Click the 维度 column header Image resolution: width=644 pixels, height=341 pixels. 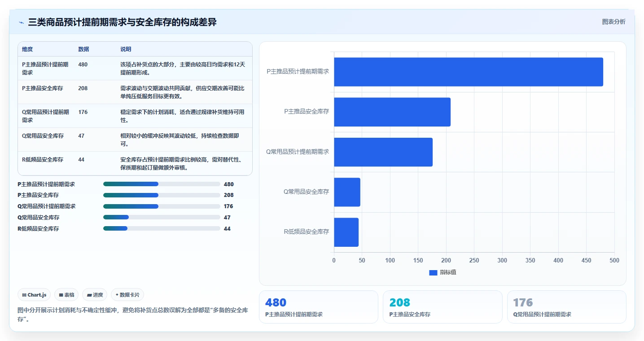pyautogui.click(x=27, y=49)
